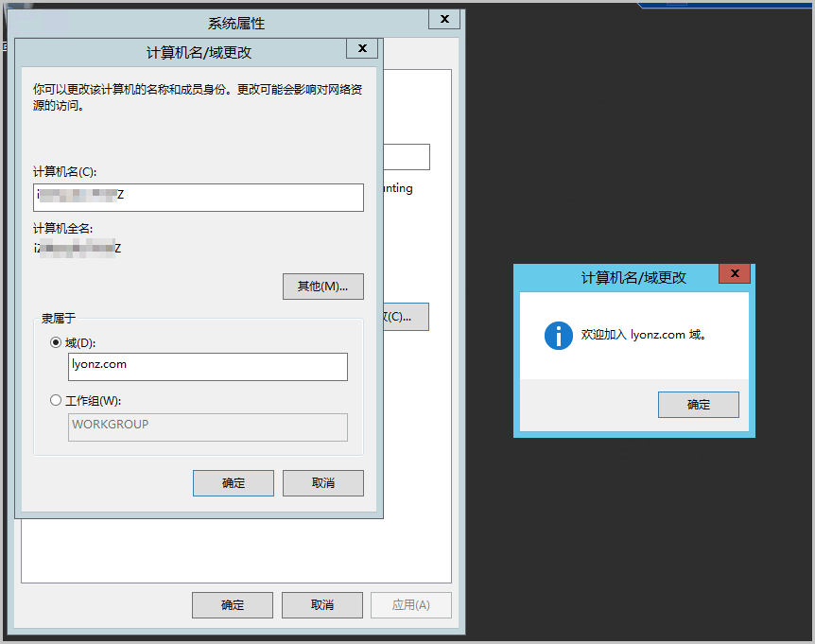Click the 计算机名(C) input field
Image resolution: width=815 pixels, height=644 pixels.
point(198,198)
